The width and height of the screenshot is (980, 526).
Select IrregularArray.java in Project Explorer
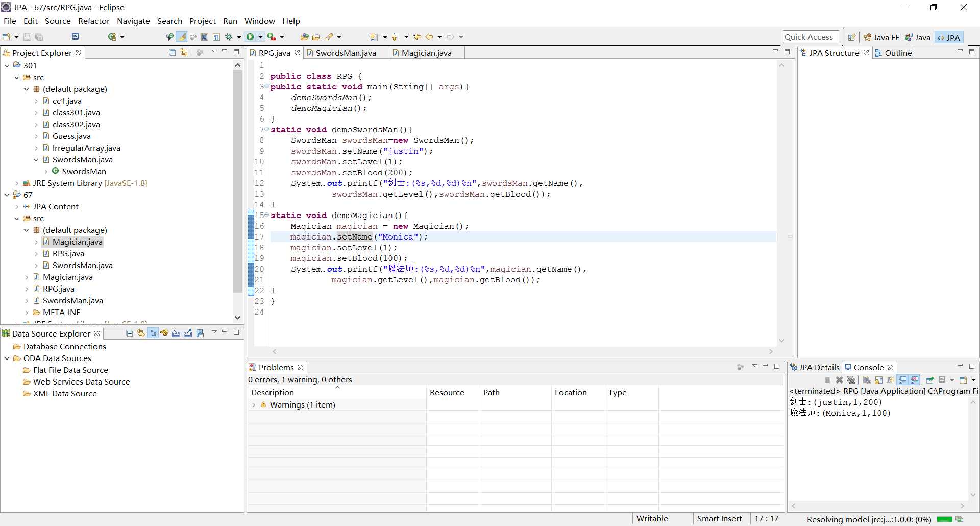[x=86, y=148]
